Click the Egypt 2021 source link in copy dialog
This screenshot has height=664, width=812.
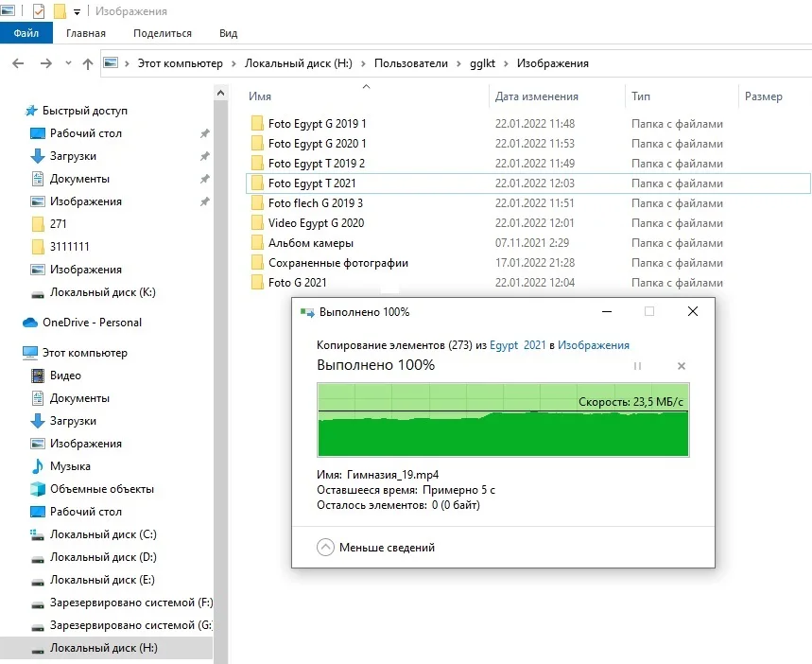coord(518,345)
